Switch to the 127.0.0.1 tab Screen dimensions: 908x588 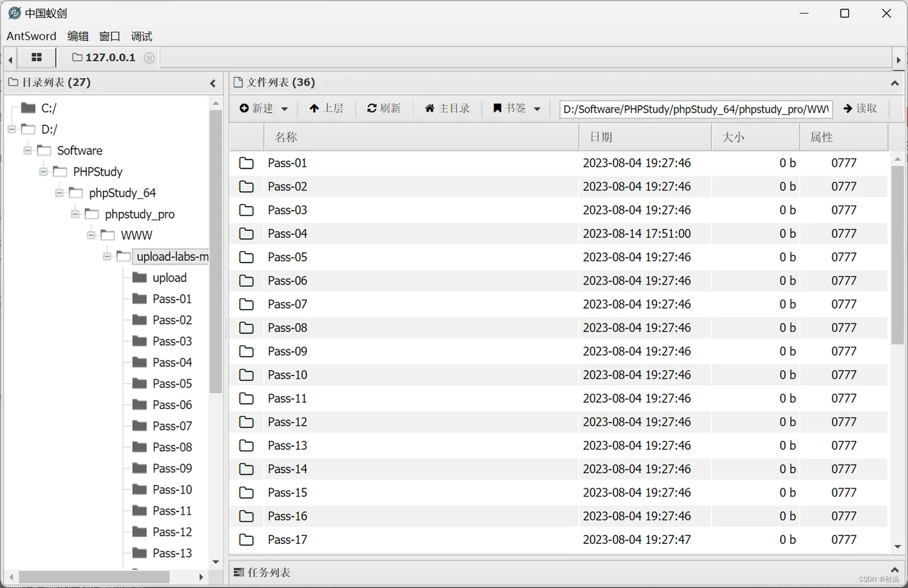click(104, 58)
